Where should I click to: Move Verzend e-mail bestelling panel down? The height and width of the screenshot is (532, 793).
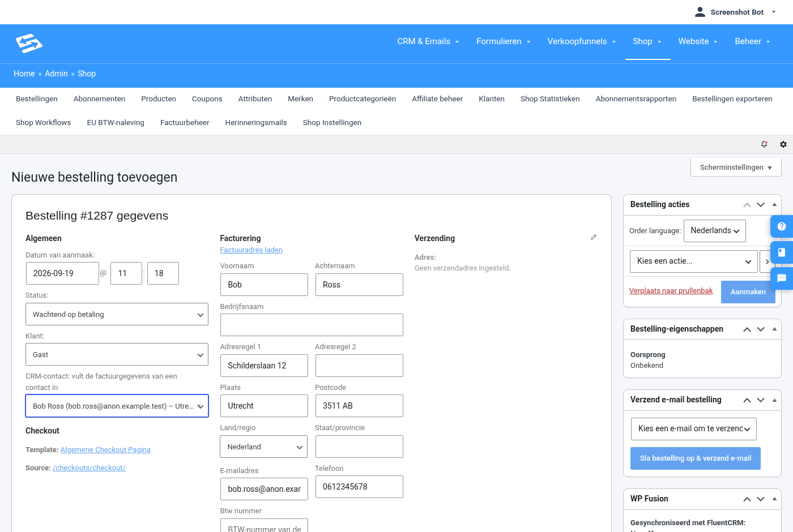click(x=761, y=400)
